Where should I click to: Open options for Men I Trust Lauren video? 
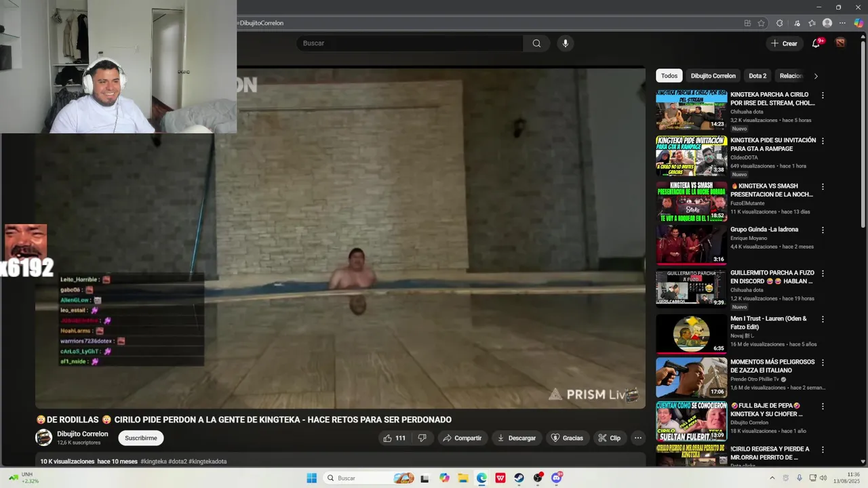pyautogui.click(x=823, y=319)
